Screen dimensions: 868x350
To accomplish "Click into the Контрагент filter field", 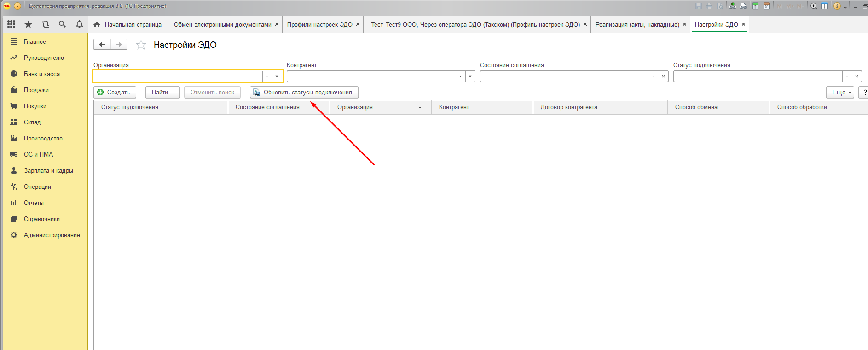I will tap(371, 76).
